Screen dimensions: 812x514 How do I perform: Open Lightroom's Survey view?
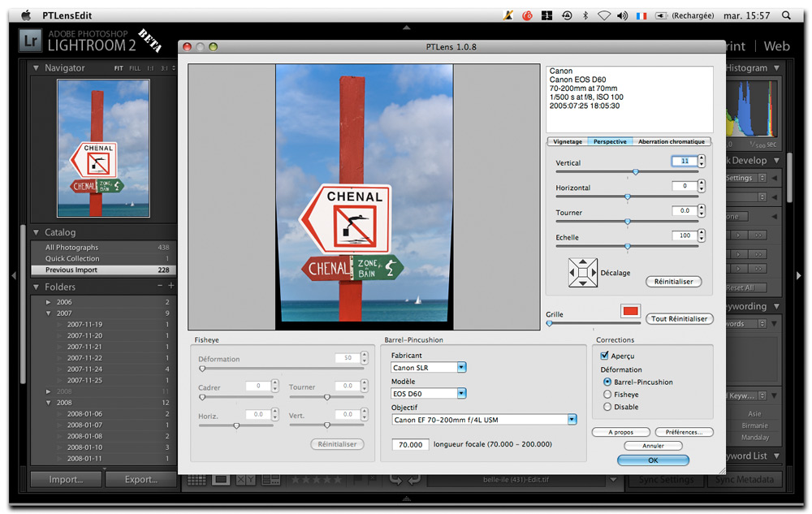tap(270, 480)
